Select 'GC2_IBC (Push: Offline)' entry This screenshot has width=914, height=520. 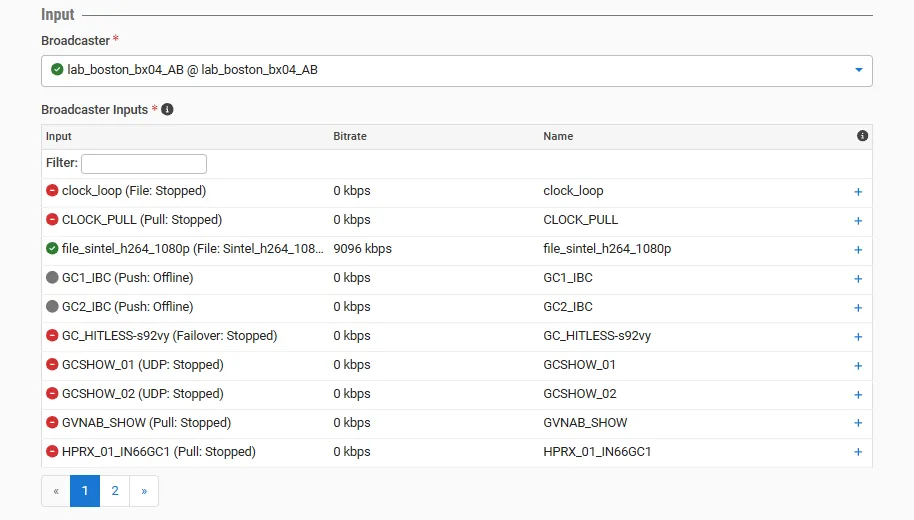128,307
